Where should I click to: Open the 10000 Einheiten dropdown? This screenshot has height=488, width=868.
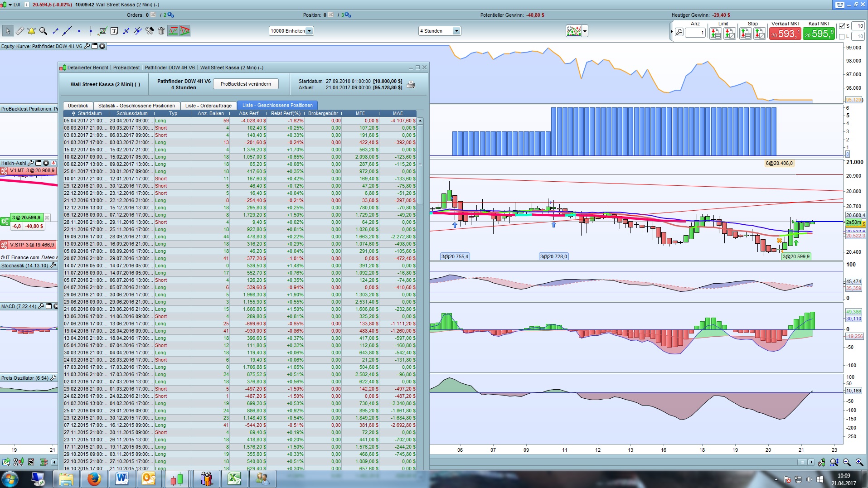(x=309, y=31)
